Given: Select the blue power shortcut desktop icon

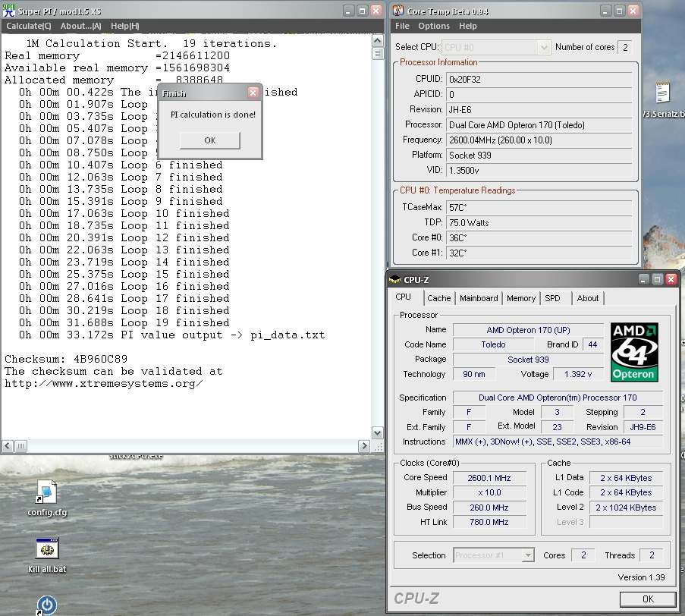Looking at the screenshot, I should (47, 605).
